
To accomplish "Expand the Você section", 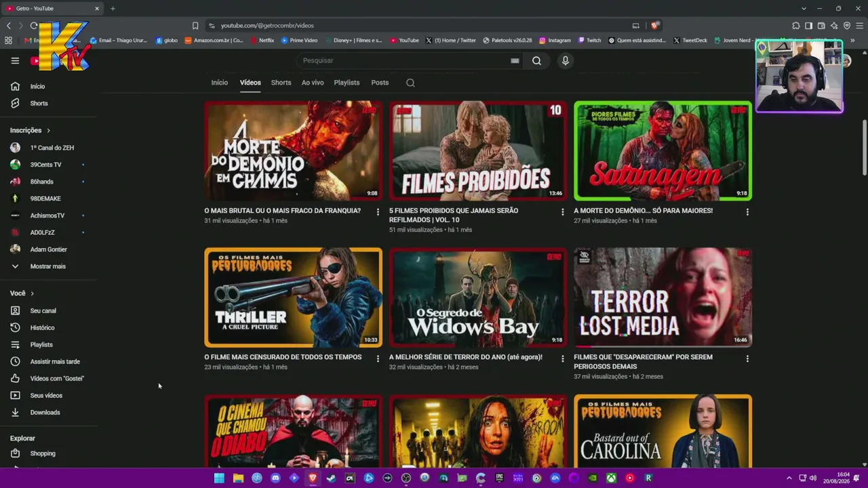I will [22, 293].
